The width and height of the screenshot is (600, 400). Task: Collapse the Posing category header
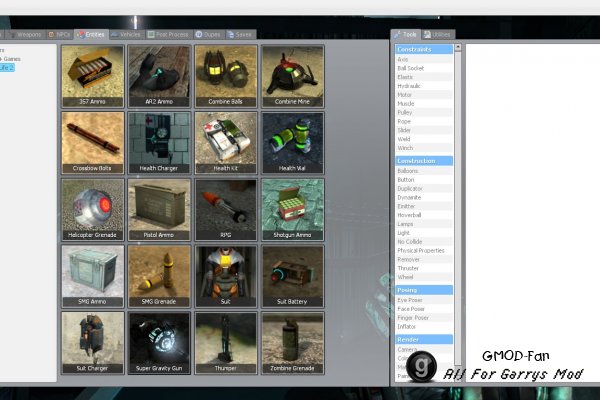(x=424, y=290)
